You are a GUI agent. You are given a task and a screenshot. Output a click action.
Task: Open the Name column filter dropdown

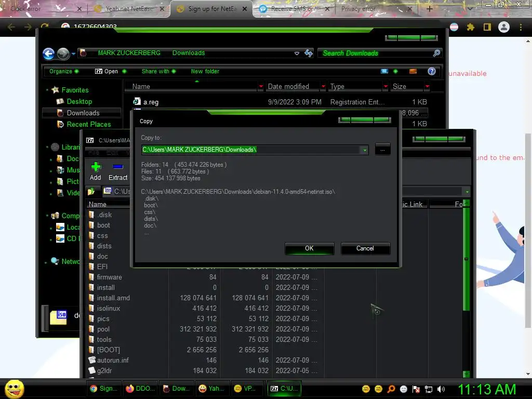[261, 87]
